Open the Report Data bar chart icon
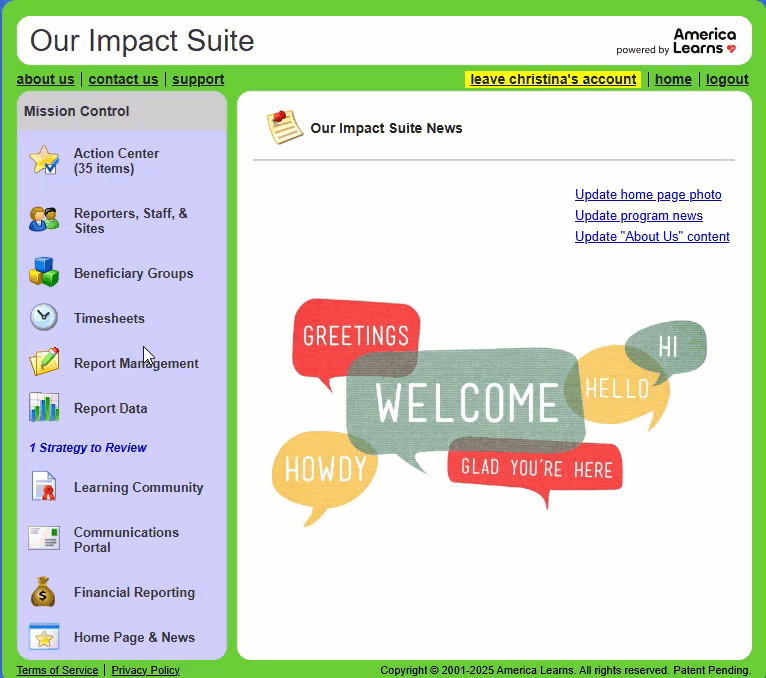 pos(44,408)
